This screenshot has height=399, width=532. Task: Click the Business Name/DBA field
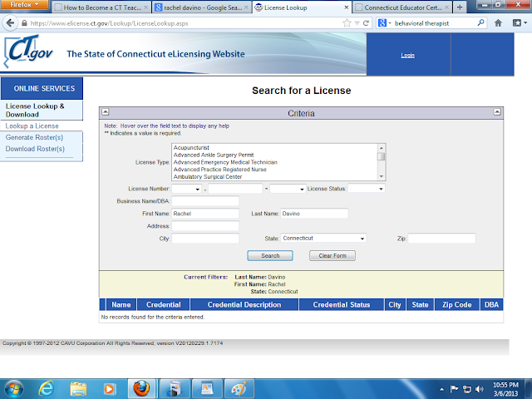point(205,201)
